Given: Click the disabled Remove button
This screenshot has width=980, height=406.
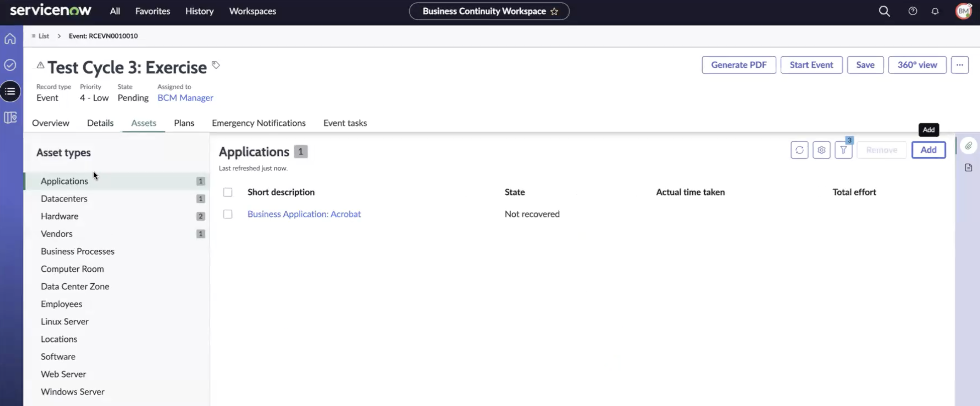Looking at the screenshot, I should (x=882, y=150).
